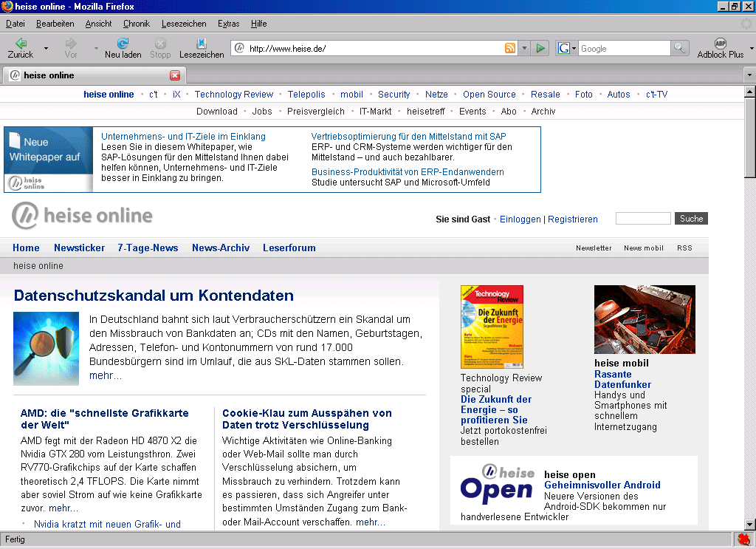Open the Ansicht menu
Screen dimensions: 756x549
pyautogui.click(x=98, y=24)
